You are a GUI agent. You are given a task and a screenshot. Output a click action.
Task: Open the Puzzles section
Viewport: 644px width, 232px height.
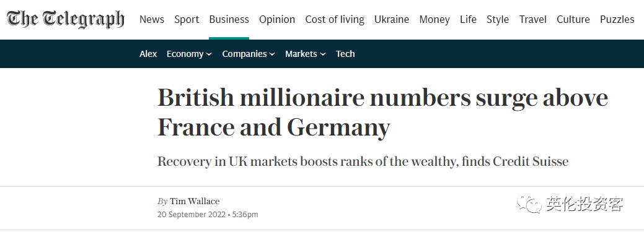617,19
